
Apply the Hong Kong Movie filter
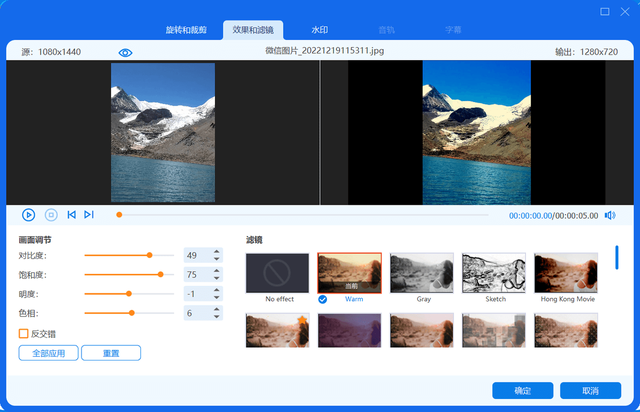click(x=566, y=273)
